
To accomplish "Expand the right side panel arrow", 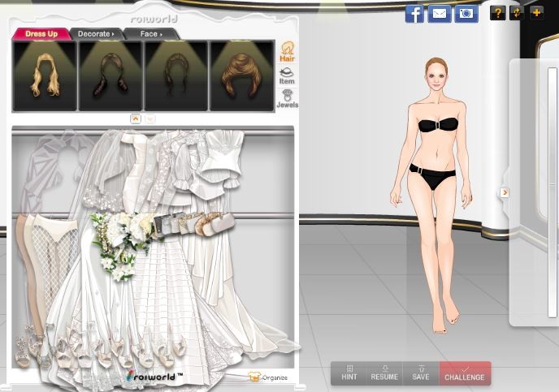I will click(x=505, y=192).
